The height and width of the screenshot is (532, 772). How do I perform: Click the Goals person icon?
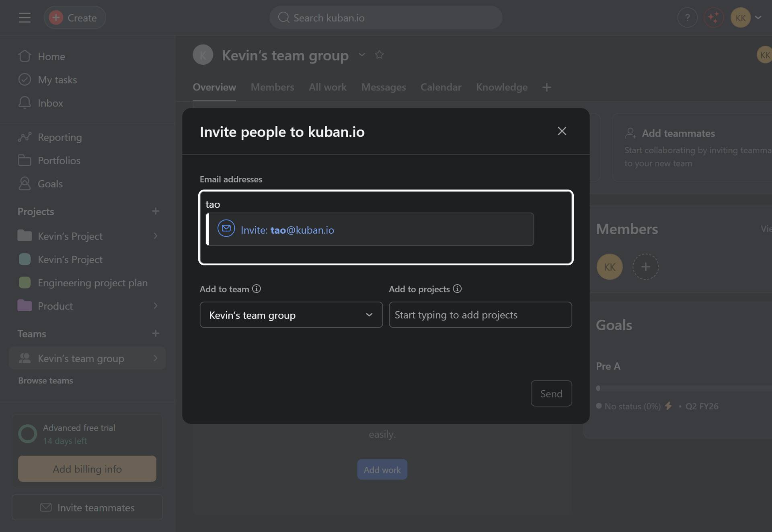[25, 184]
